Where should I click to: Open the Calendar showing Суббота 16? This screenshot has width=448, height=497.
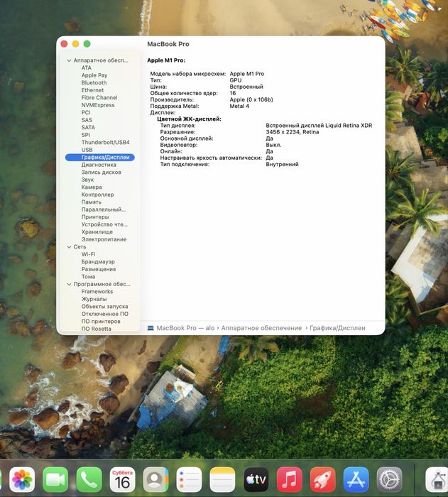click(x=122, y=479)
